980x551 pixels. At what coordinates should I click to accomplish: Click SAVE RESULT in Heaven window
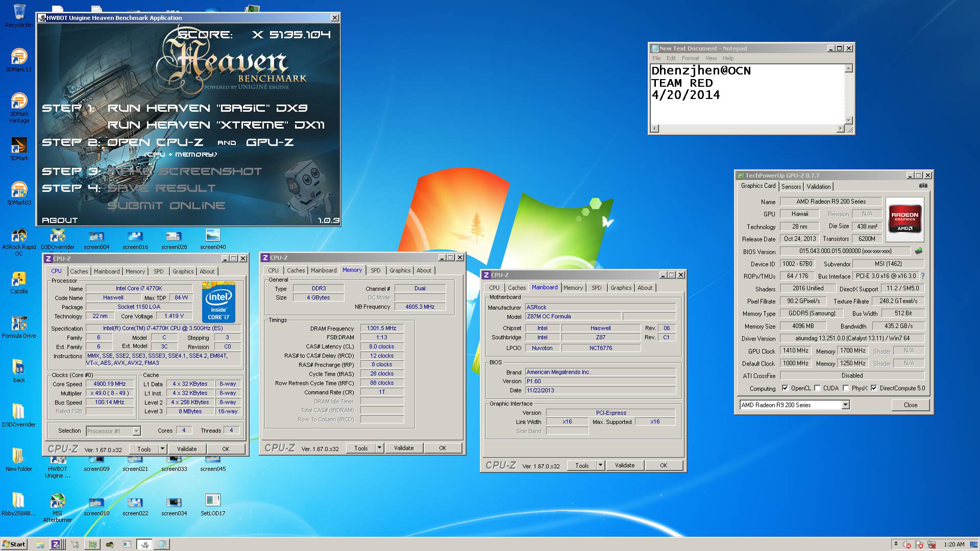pos(161,188)
